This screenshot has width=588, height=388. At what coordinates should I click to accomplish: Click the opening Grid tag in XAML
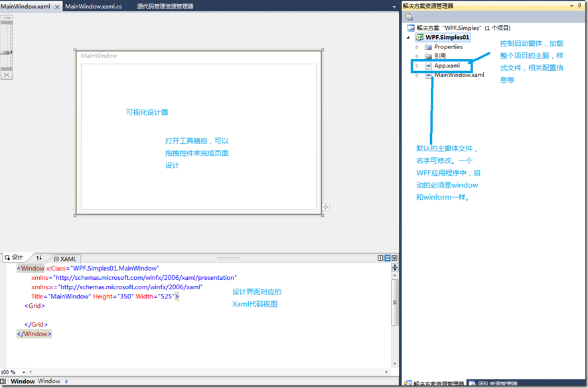pyautogui.click(x=35, y=306)
